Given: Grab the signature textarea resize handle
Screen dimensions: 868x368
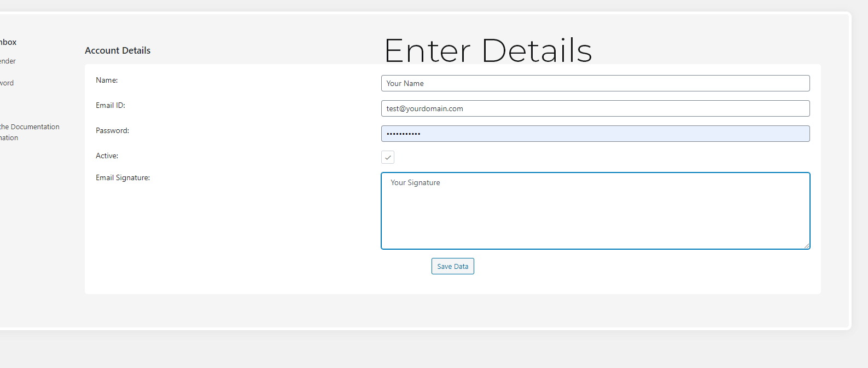Looking at the screenshot, I should coord(806,246).
